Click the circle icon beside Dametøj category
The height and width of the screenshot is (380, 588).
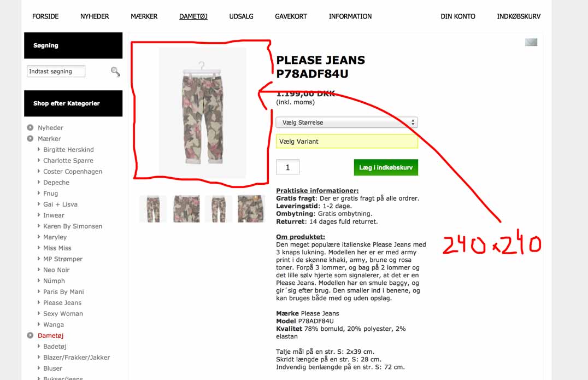(31, 335)
